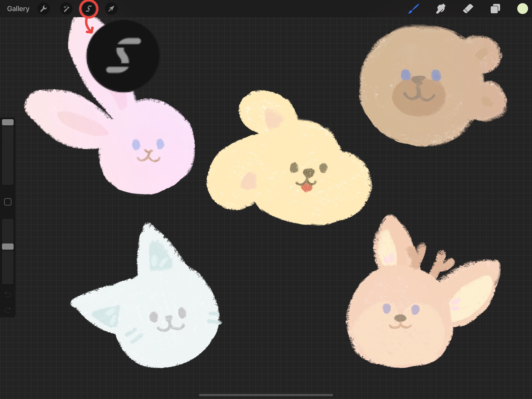Screen dimensions: 532x399
Task: Open the Actions wrench menu
Action: click(x=44, y=9)
